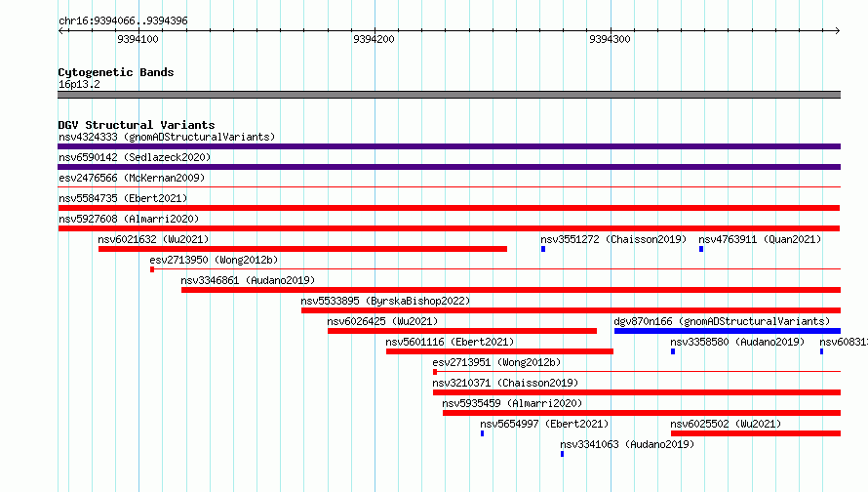868x492 pixels.
Task: Click the 9394200 ruler position label
Action: point(374,39)
